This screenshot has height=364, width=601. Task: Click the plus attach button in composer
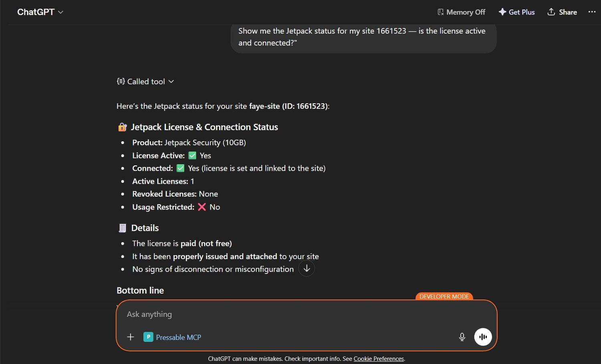pos(131,337)
